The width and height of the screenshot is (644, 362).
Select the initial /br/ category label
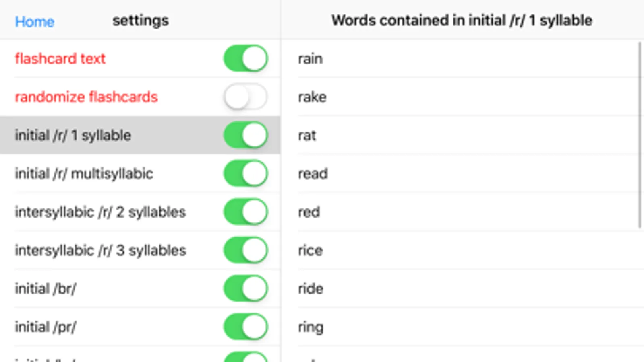click(x=46, y=288)
